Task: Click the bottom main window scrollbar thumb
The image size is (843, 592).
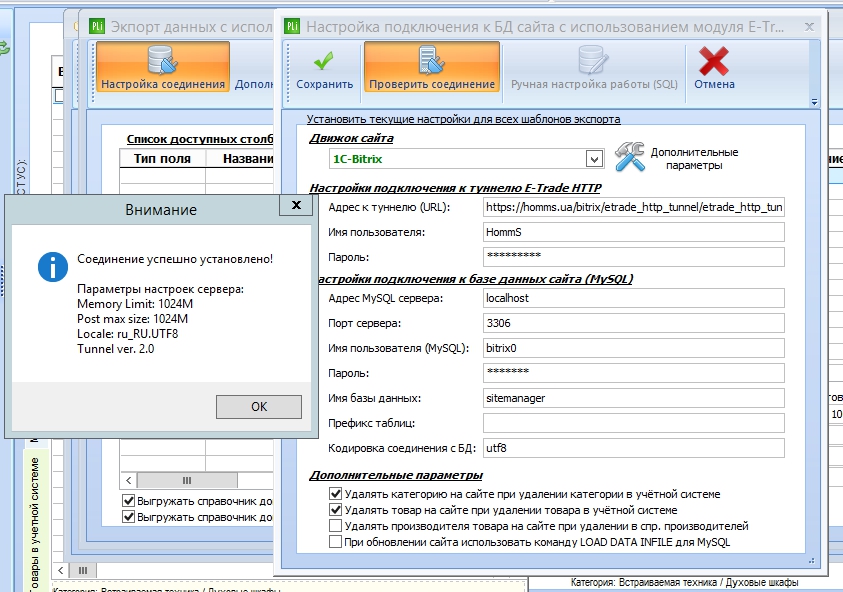Action: tap(83, 570)
